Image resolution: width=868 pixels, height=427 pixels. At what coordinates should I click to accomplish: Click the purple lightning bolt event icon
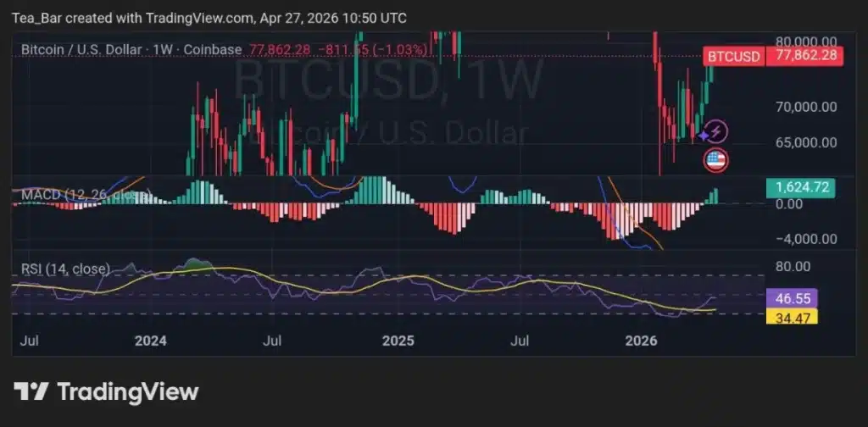tap(715, 131)
